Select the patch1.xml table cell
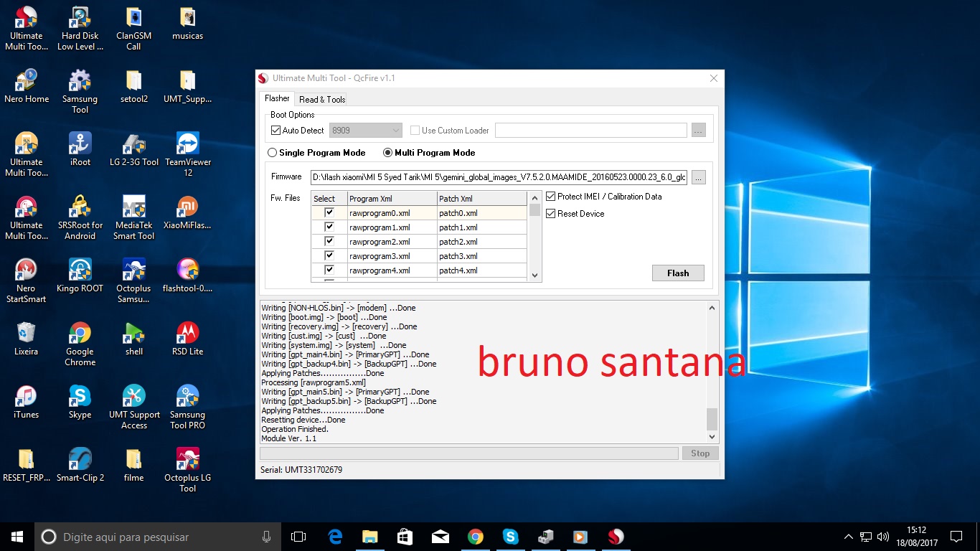 tap(481, 227)
